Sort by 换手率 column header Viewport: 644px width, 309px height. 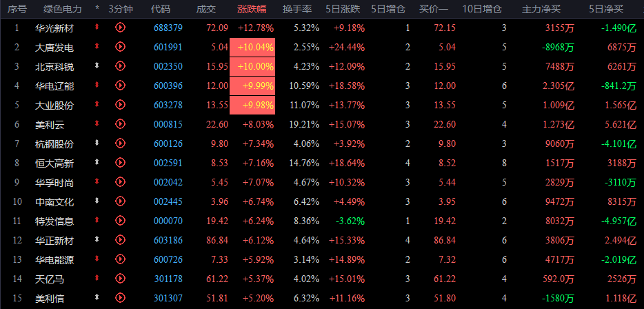[x=298, y=9]
